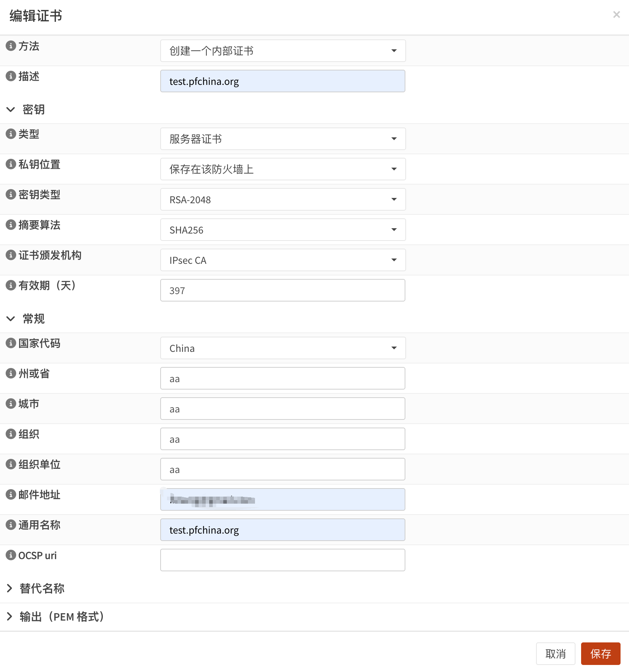
Task: Collapse the 常规 section
Action: coord(11,319)
